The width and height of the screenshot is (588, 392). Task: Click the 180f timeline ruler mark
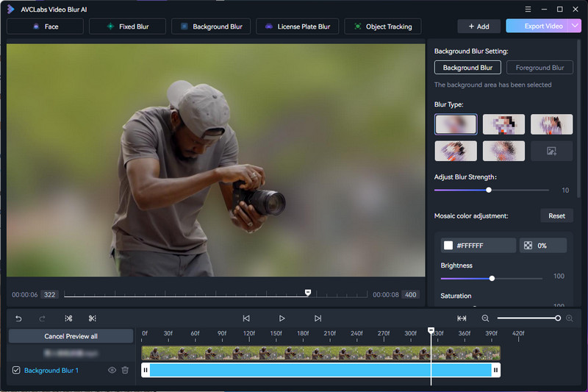tap(303, 333)
